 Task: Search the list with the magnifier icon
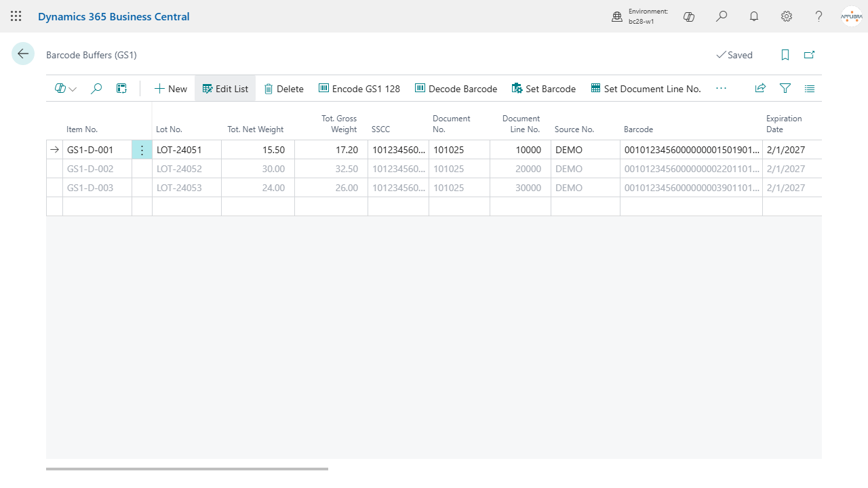pyautogui.click(x=96, y=88)
